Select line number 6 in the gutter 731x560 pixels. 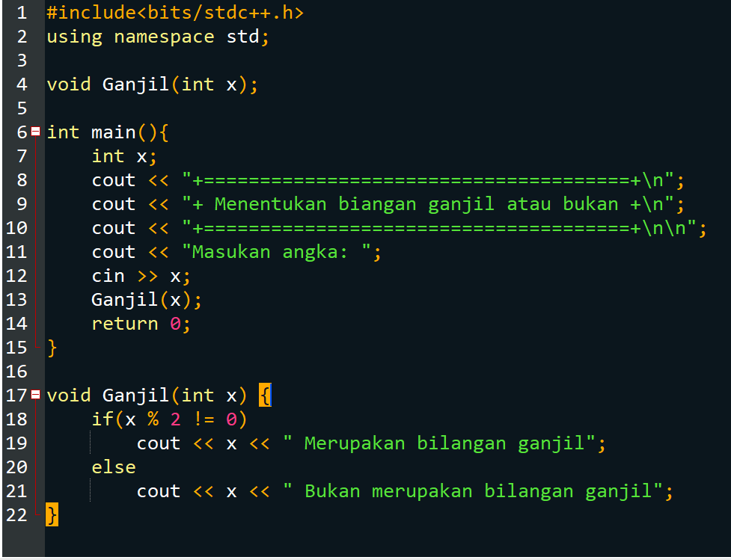click(22, 132)
